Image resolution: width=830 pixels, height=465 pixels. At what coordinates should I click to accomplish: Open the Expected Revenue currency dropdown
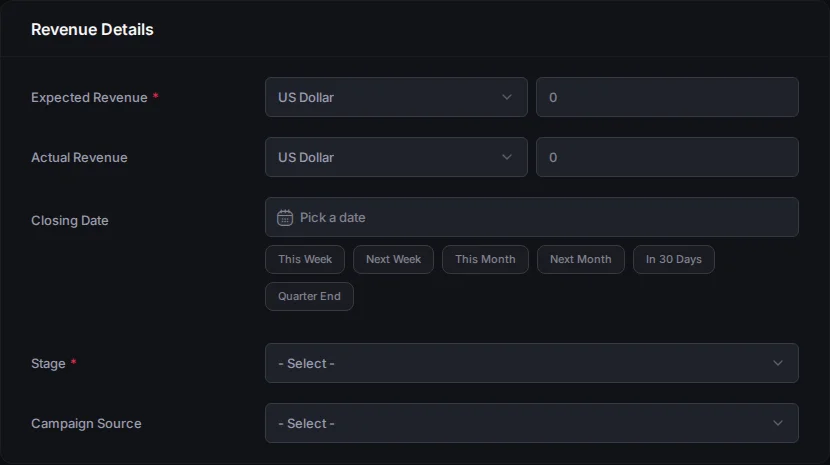(396, 97)
